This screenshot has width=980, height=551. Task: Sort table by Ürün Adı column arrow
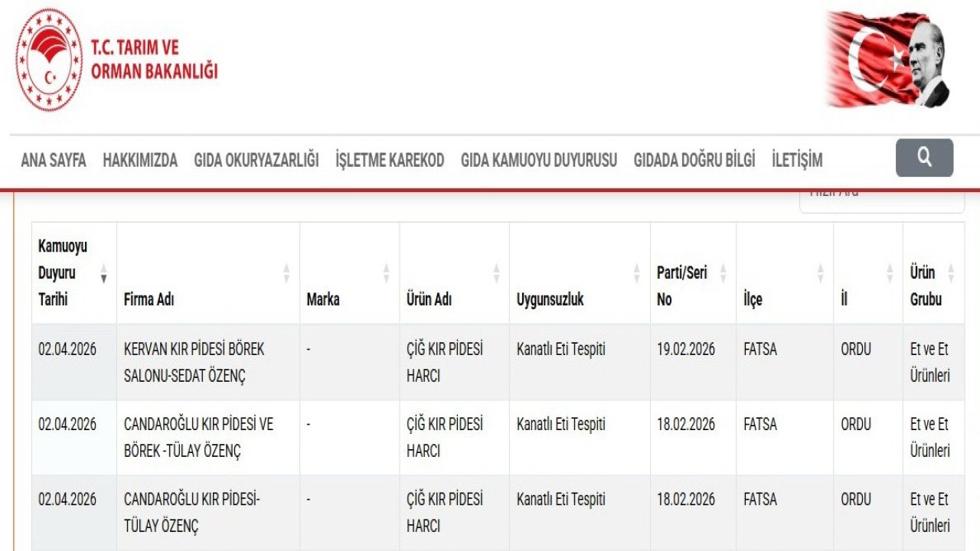[496, 273]
